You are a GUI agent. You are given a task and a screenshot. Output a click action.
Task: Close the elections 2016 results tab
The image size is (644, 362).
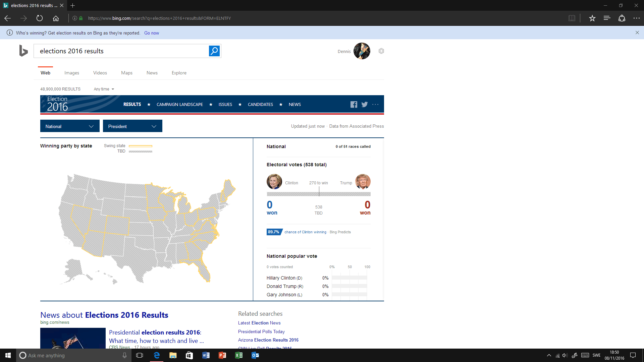tap(62, 5)
